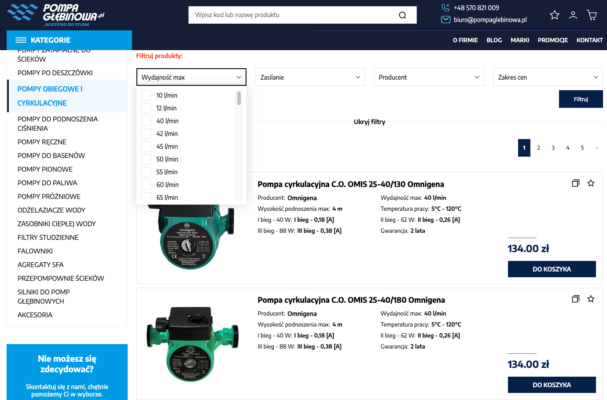This screenshot has width=607, height=400.
Task: Expand the Zakres cen dropdown
Action: tap(546, 76)
